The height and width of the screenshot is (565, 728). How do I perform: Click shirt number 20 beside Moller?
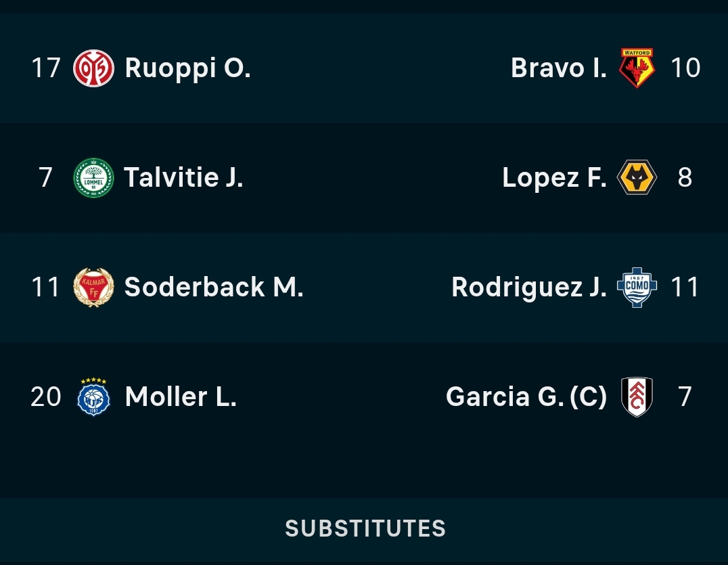click(x=45, y=397)
